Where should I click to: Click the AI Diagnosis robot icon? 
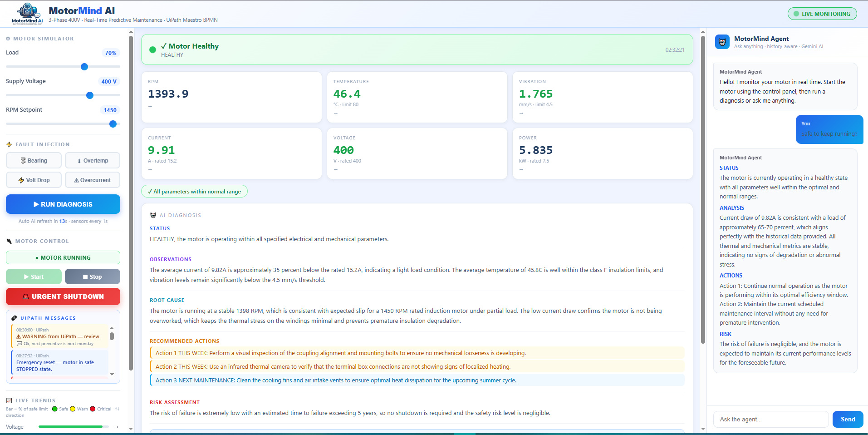pyautogui.click(x=153, y=215)
